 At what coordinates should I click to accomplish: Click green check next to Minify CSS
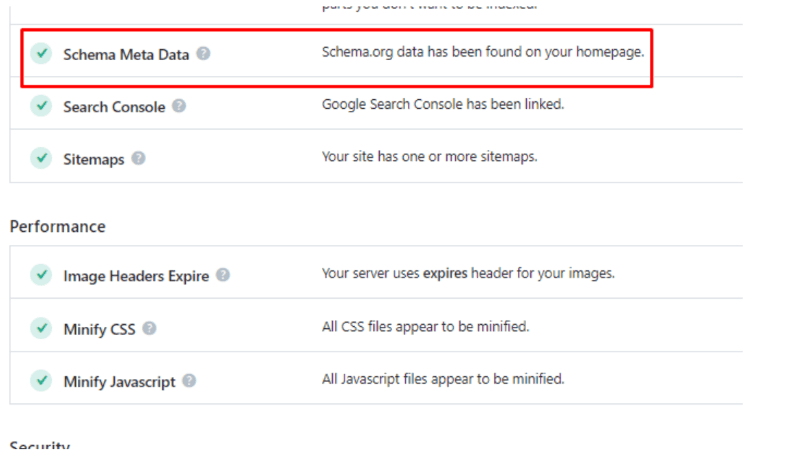pyautogui.click(x=41, y=328)
